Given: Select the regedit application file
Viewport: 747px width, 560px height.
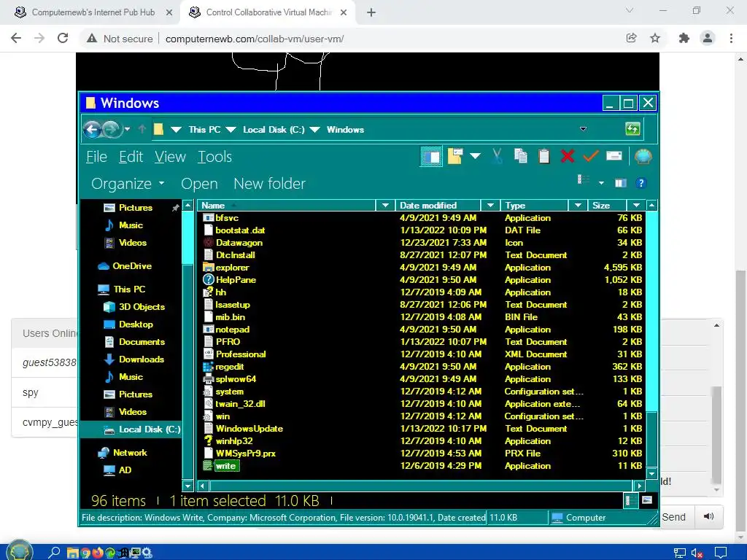Looking at the screenshot, I should [223, 367].
